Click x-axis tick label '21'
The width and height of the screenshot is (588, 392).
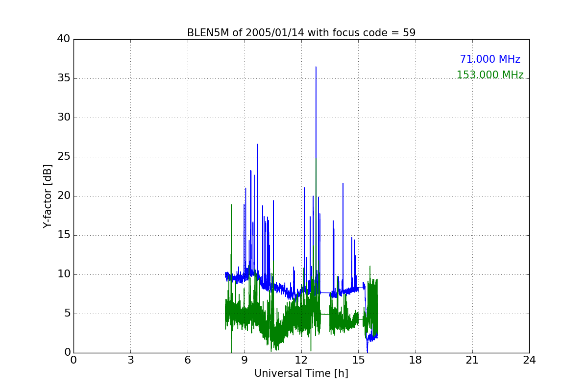click(x=472, y=360)
